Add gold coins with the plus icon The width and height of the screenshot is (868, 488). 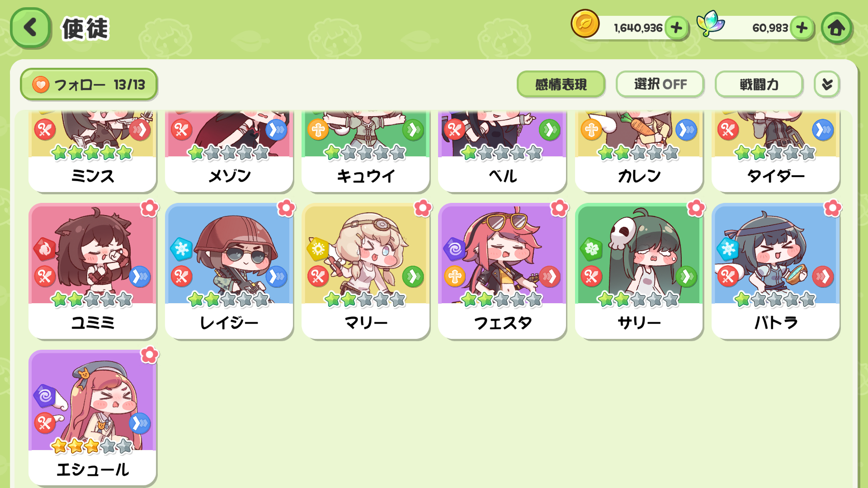click(676, 28)
